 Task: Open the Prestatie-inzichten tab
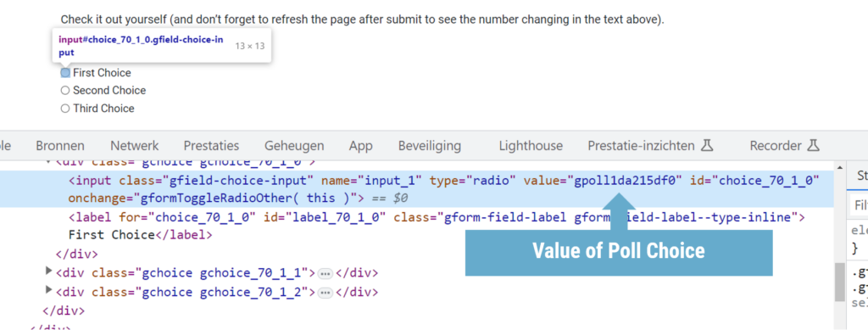pyautogui.click(x=641, y=146)
